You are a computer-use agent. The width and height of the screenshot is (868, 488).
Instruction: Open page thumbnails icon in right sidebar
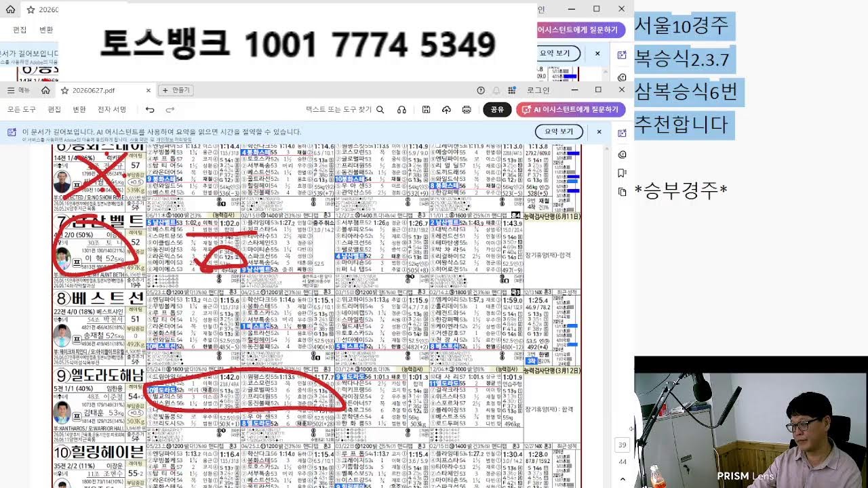(x=622, y=192)
